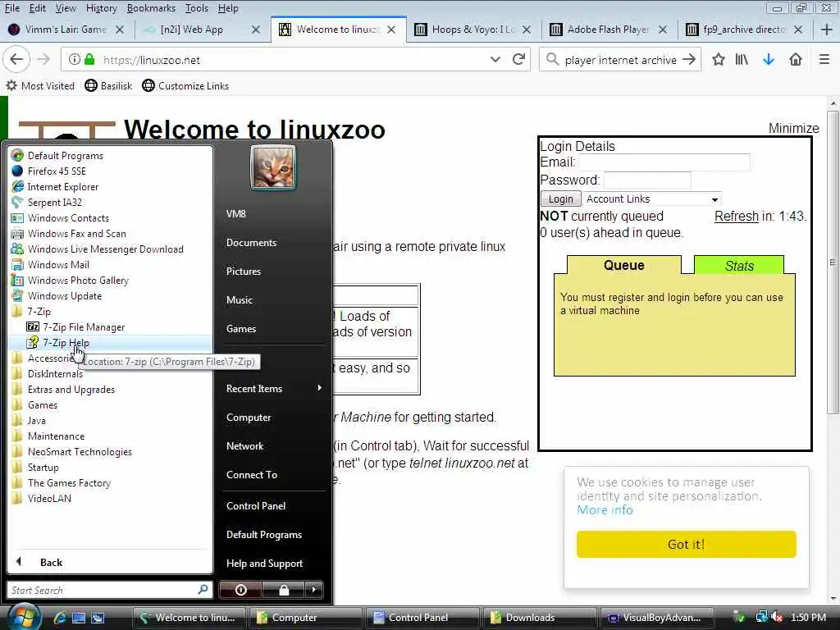Open Help and Support
The height and width of the screenshot is (630, 840).
pos(265,563)
